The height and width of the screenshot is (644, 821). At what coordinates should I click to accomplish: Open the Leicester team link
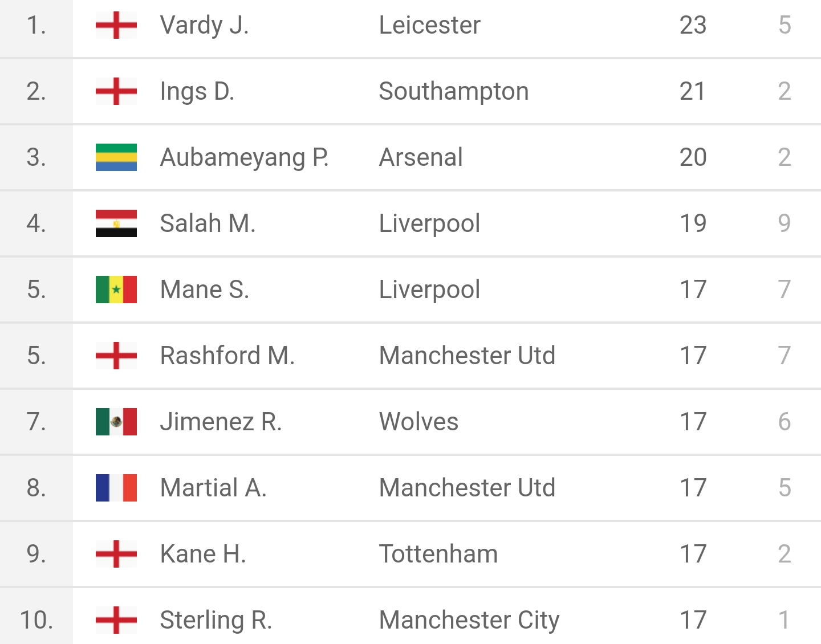[x=430, y=25]
